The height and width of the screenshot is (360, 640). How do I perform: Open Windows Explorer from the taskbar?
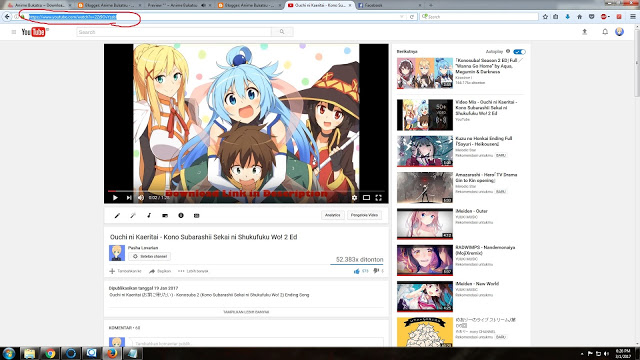29,353
